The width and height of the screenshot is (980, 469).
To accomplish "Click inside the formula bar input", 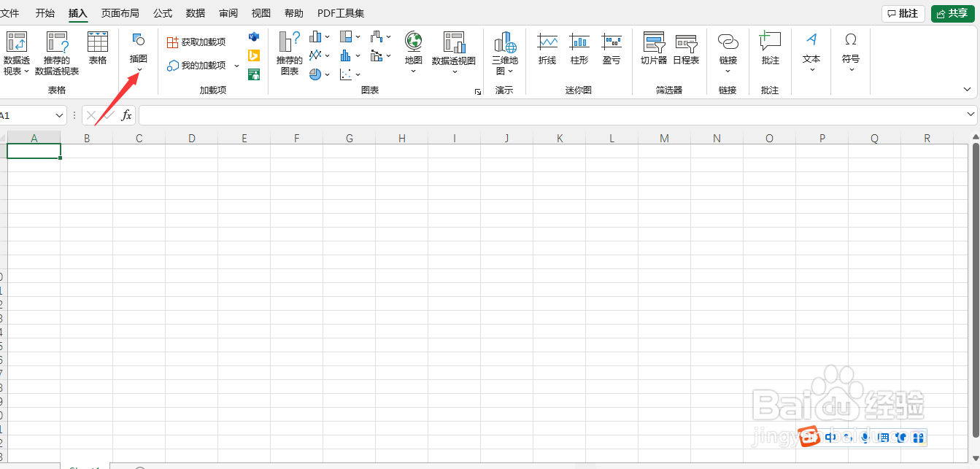I will [551, 115].
